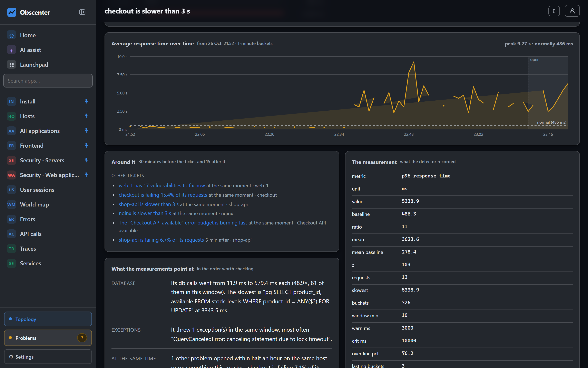Select the crit ms value 10000
Image resolution: width=588 pixels, height=368 pixels.
409,341
